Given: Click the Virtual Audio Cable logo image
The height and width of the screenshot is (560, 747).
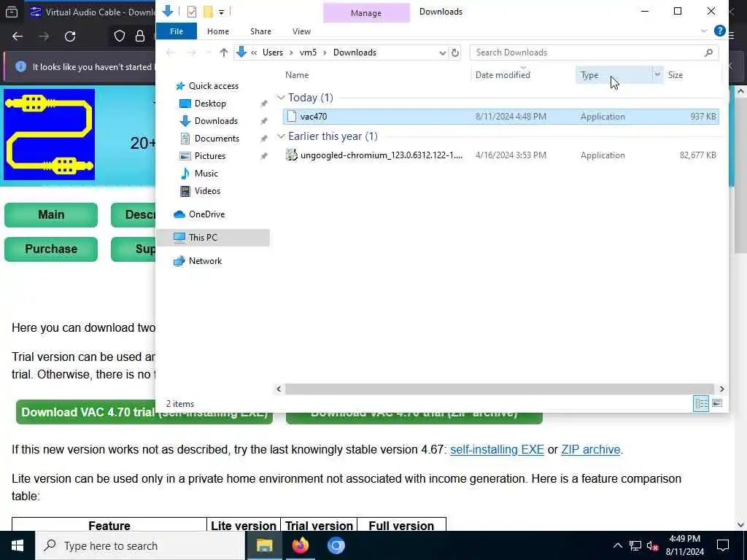Looking at the screenshot, I should pyautogui.click(x=49, y=135).
